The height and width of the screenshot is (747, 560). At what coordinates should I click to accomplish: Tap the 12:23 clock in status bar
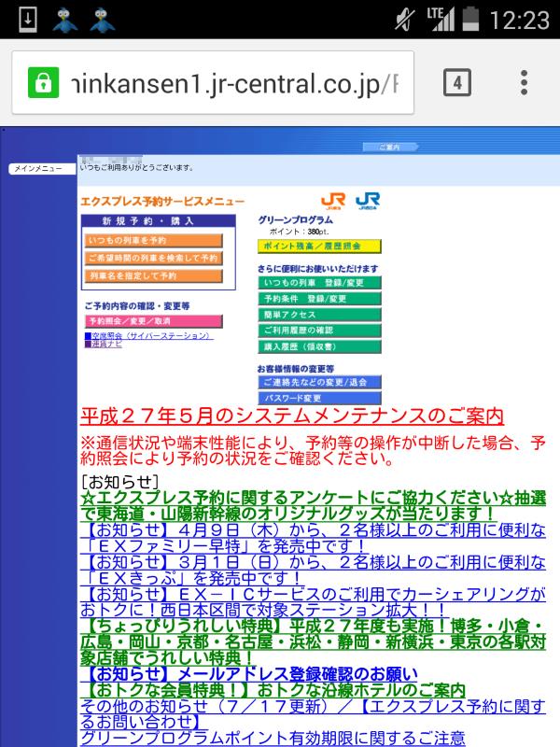[520, 21]
